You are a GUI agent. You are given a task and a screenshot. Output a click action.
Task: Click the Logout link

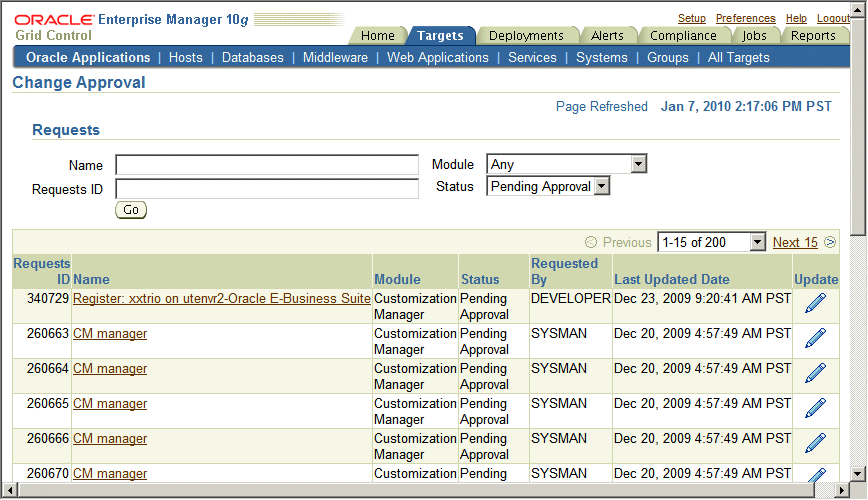(833, 18)
